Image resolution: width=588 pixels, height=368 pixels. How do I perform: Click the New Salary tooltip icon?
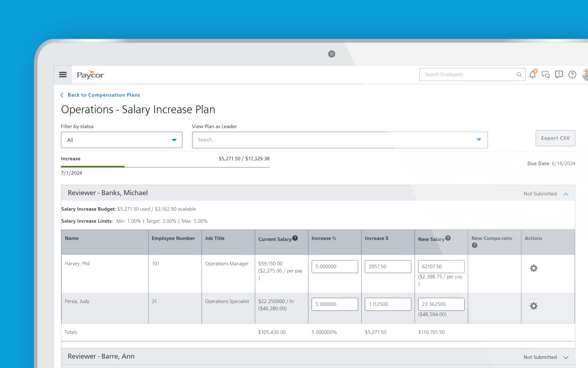point(448,238)
